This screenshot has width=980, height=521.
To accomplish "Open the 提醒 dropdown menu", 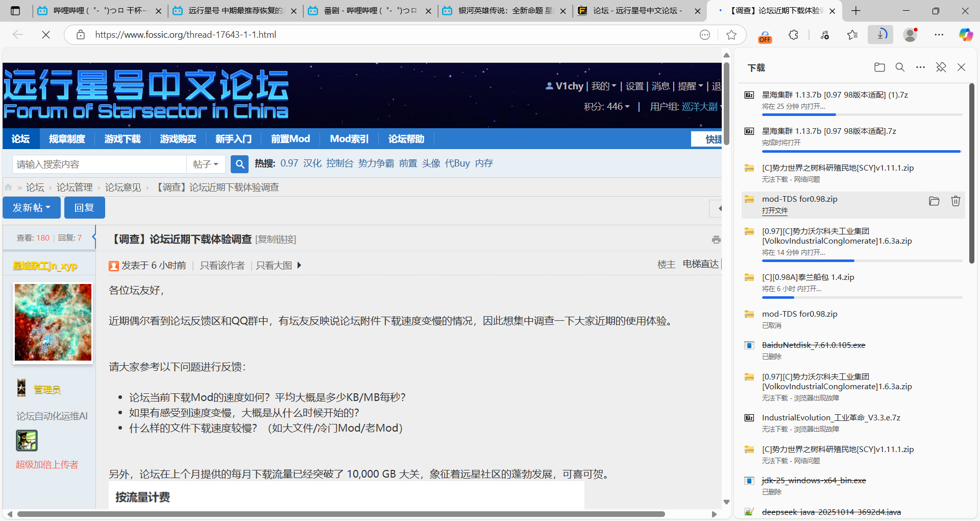I will tap(690, 86).
